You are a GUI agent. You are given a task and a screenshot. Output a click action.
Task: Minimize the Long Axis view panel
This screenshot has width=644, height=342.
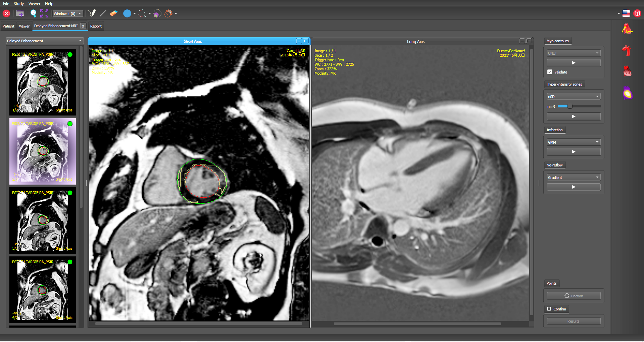pos(522,41)
